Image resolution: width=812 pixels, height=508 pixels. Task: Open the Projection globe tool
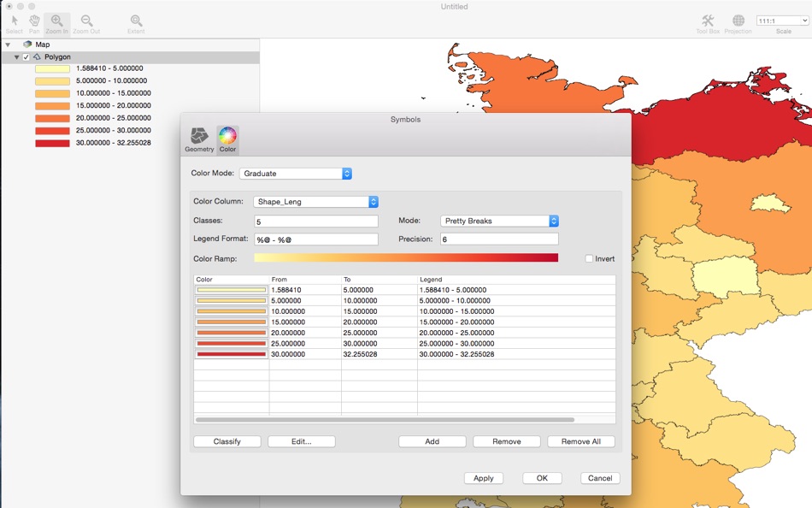tap(738, 24)
